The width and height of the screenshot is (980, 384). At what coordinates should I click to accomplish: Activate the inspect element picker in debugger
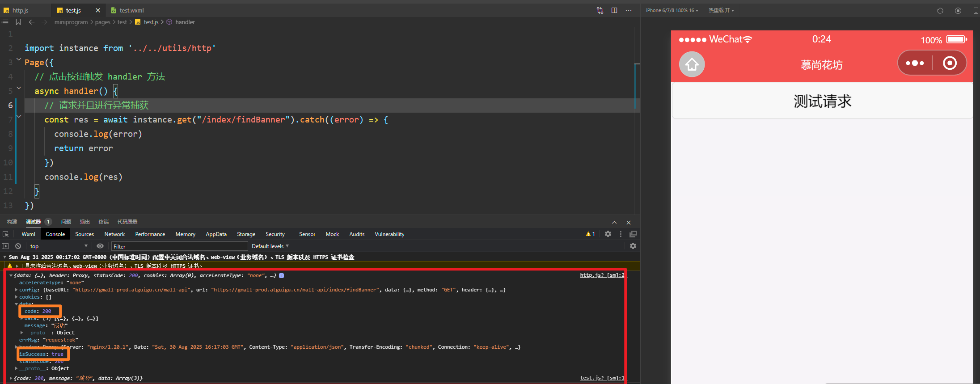click(6, 234)
